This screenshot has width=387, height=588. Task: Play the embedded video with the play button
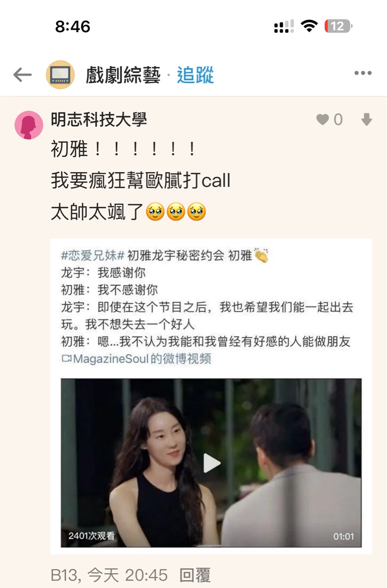211,463
